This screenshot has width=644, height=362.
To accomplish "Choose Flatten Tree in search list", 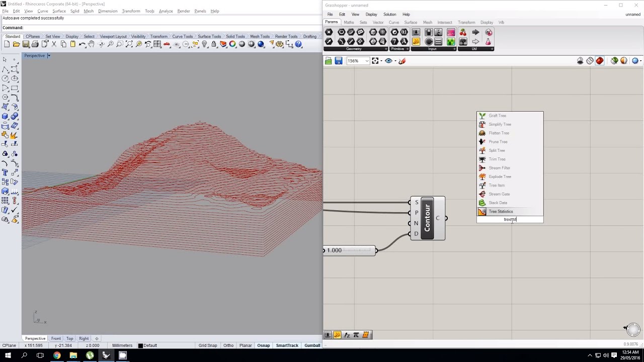I will pos(510,133).
